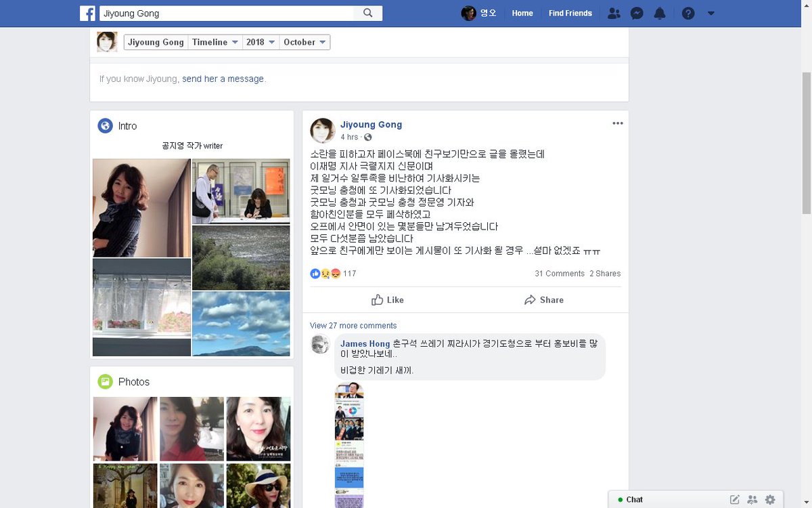Open chat settings gear icon
This screenshot has height=508, width=812.
click(770, 500)
